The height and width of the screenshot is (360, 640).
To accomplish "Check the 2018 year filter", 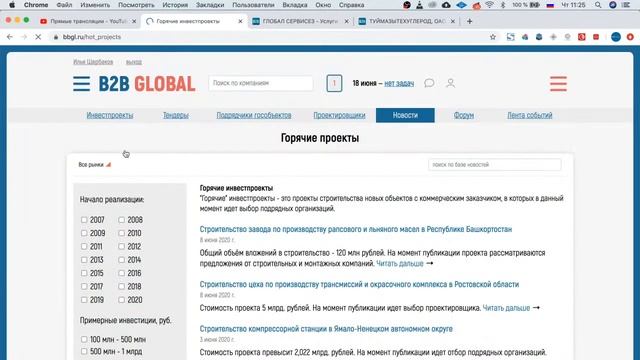I will coord(121,287).
